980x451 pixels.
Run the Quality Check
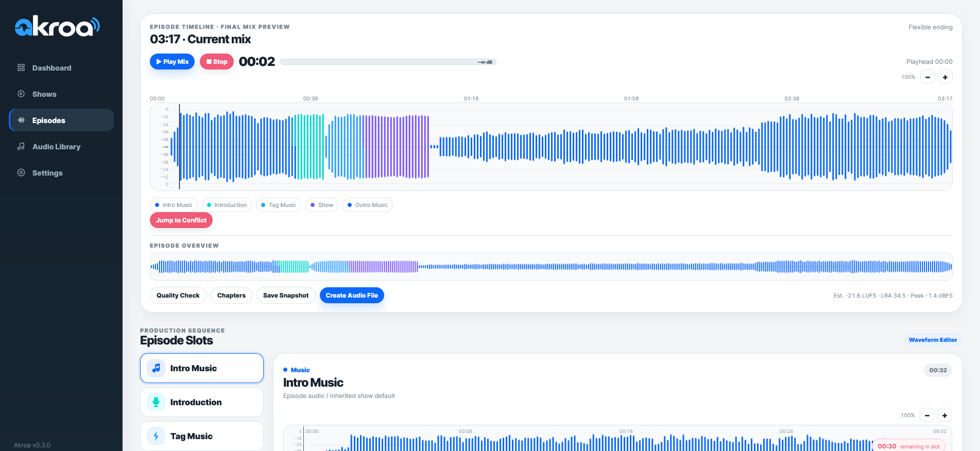178,296
